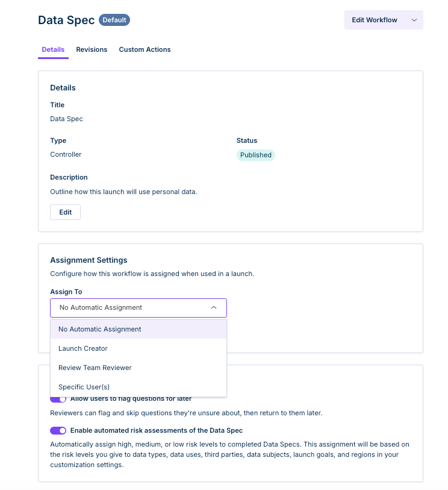Select No Automatic Assignment option
The width and height of the screenshot is (448, 490).
coord(138,329)
